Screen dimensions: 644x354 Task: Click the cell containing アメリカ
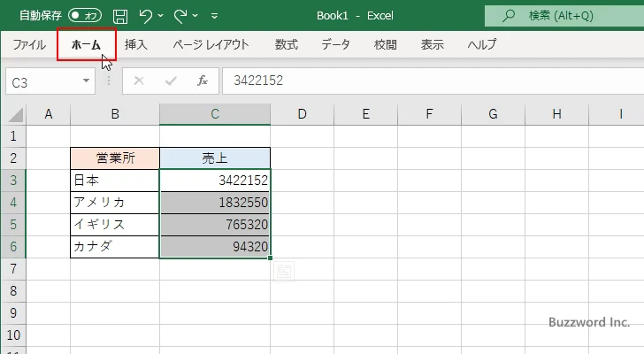[115, 203]
